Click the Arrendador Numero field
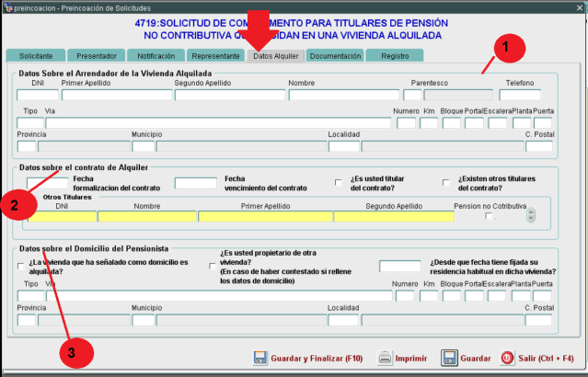 click(406, 123)
